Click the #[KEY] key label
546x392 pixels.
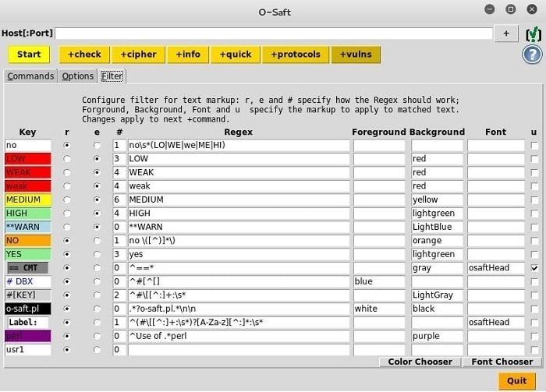tap(28, 295)
